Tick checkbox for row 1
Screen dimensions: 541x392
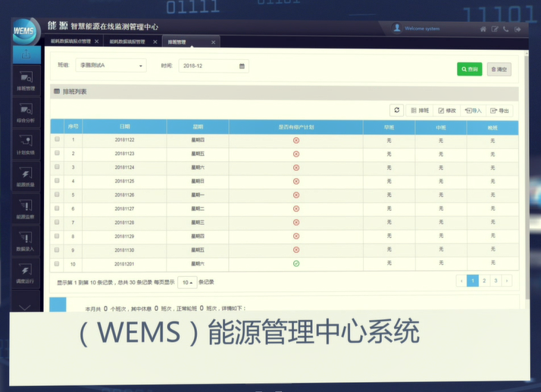pyautogui.click(x=57, y=139)
